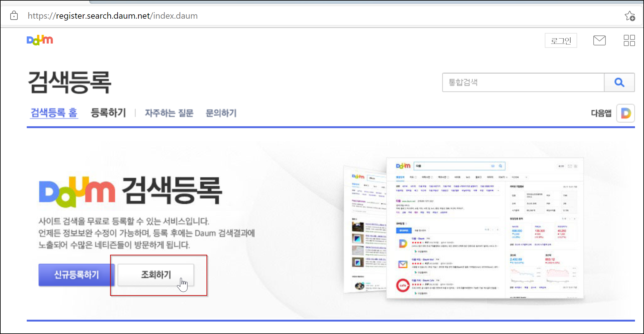The image size is (644, 334).
Task: Open the services grid icon
Action: click(629, 40)
